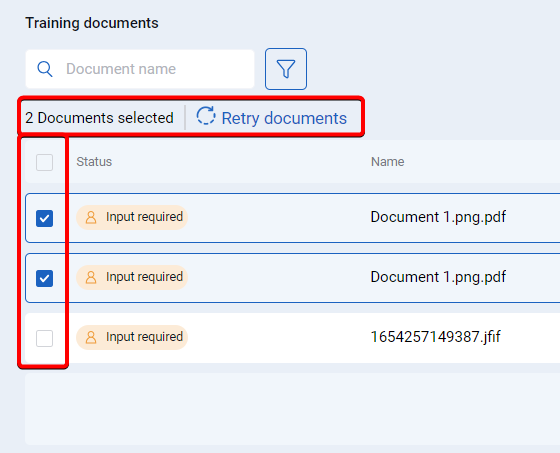Click Retry documents
Viewport: 560px width, 453px height.
272,118
